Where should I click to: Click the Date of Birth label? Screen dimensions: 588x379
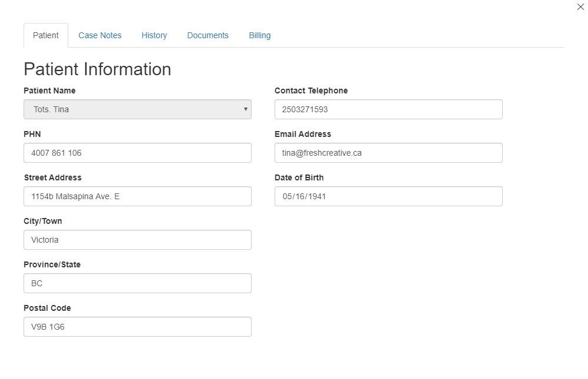coord(299,177)
